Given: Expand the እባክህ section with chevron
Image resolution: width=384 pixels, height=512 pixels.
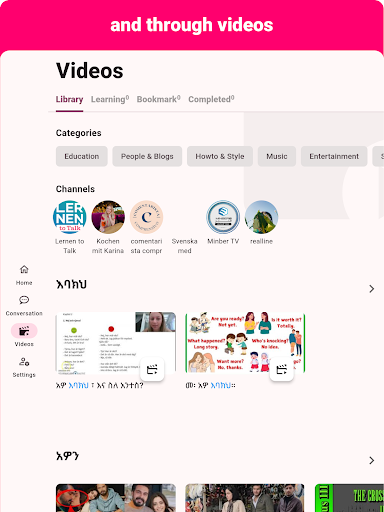Looking at the screenshot, I should click(372, 289).
